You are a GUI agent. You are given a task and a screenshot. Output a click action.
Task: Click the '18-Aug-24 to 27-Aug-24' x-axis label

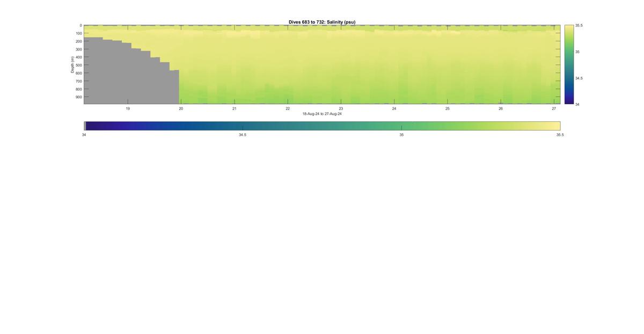(x=322, y=114)
